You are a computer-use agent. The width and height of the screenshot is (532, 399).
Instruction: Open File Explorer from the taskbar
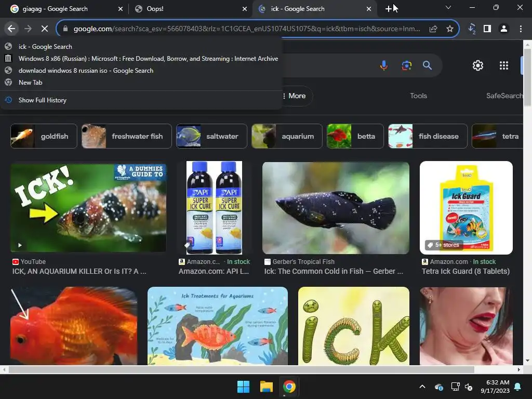coord(267,387)
